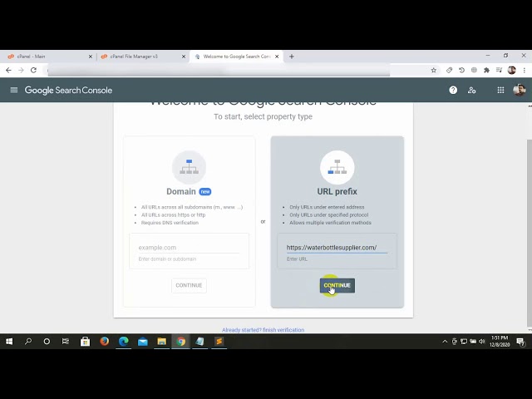Open the Search Console hamburger menu
Viewport: 532px width, 399px height.
point(14,90)
